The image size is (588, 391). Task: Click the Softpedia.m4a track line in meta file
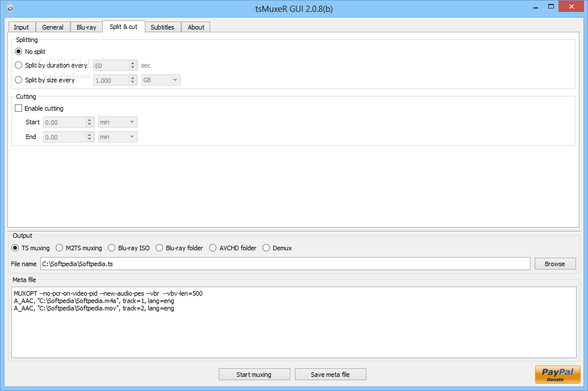94,301
